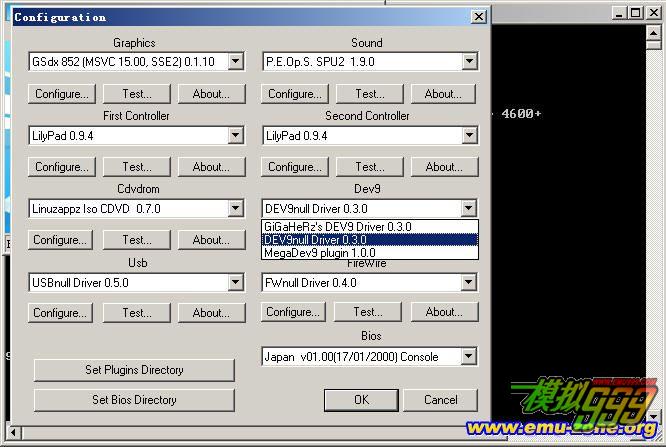Test the Cdvdrom plugin

click(137, 240)
